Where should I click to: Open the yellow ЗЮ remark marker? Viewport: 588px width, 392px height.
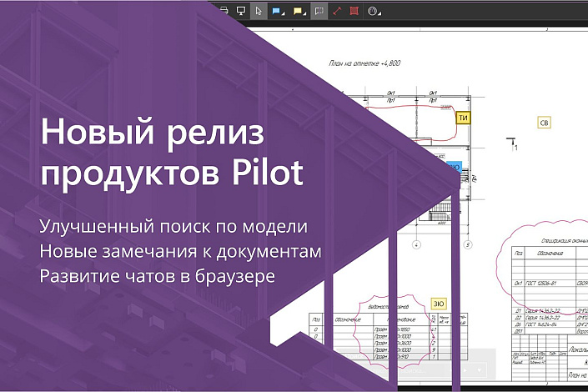tap(438, 303)
